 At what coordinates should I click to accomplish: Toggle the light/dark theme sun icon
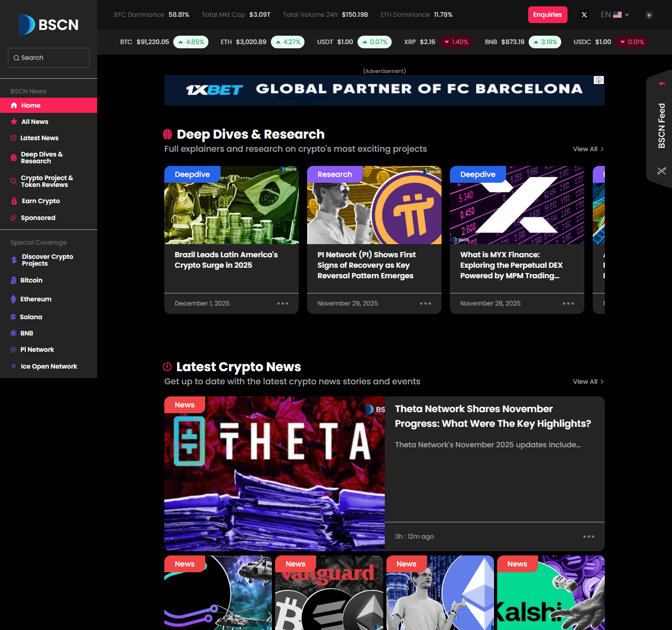click(x=649, y=15)
